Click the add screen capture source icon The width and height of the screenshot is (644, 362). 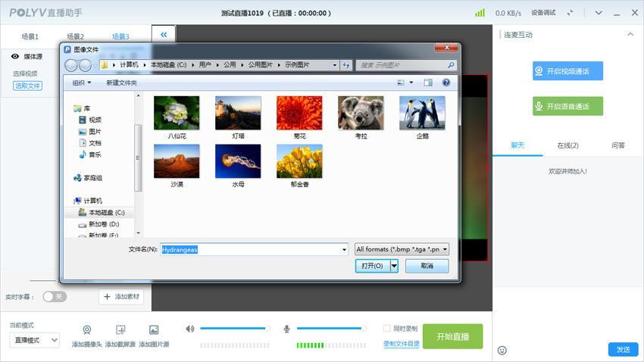120,331
